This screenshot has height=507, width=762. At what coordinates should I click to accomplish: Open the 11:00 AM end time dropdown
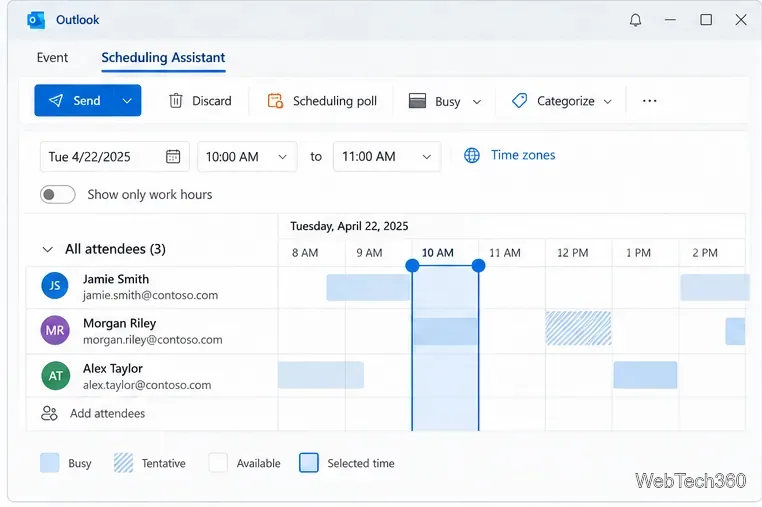click(387, 157)
